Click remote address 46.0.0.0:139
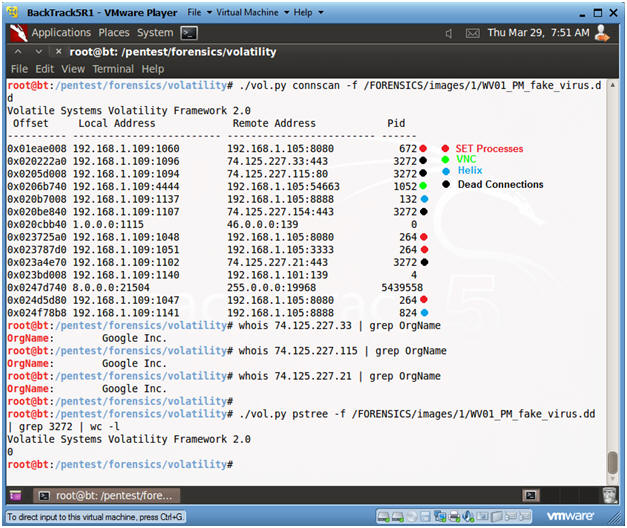Image resolution: width=627 pixels, height=528 pixels. tap(263, 224)
